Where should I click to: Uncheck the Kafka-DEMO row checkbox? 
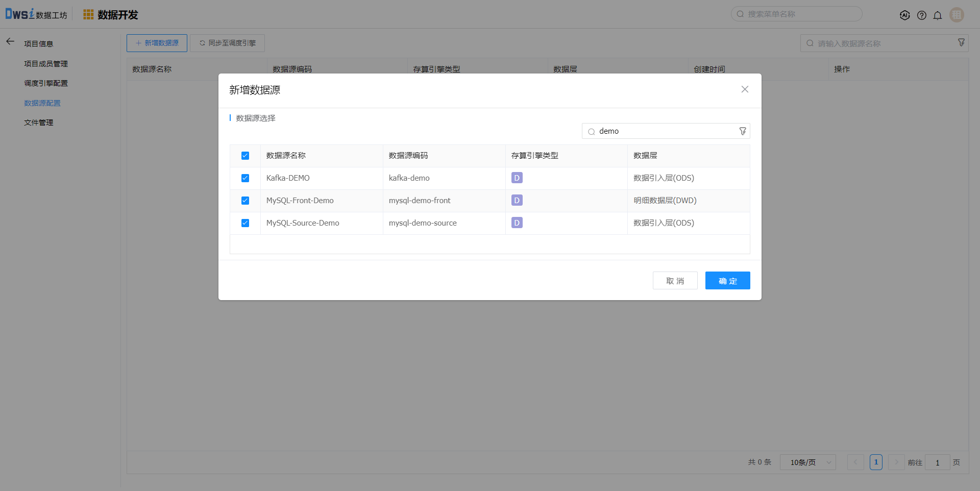click(245, 178)
